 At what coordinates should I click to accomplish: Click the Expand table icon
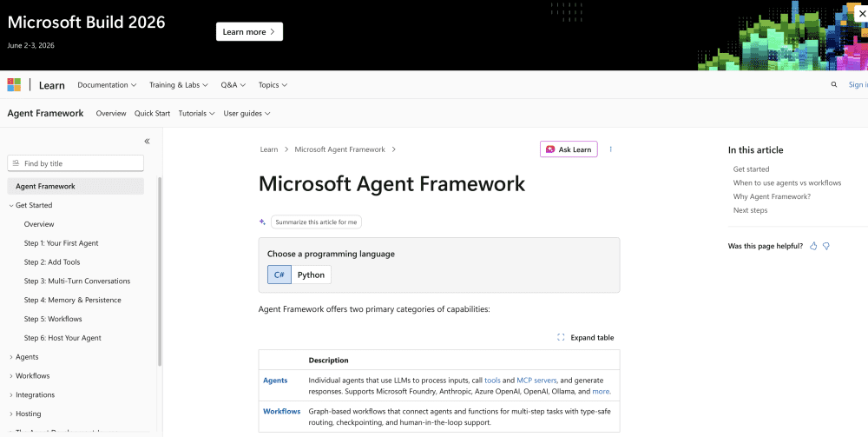point(561,337)
